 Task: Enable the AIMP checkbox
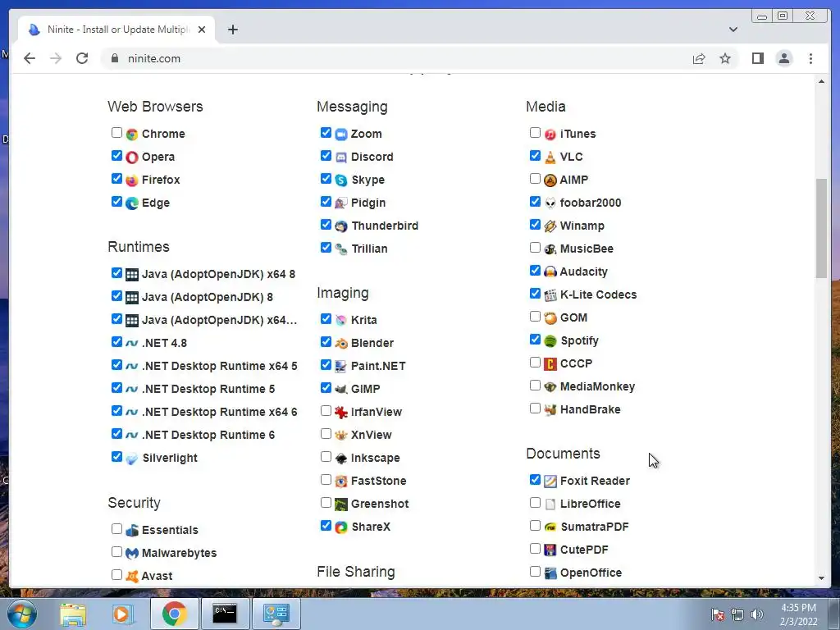[535, 178]
